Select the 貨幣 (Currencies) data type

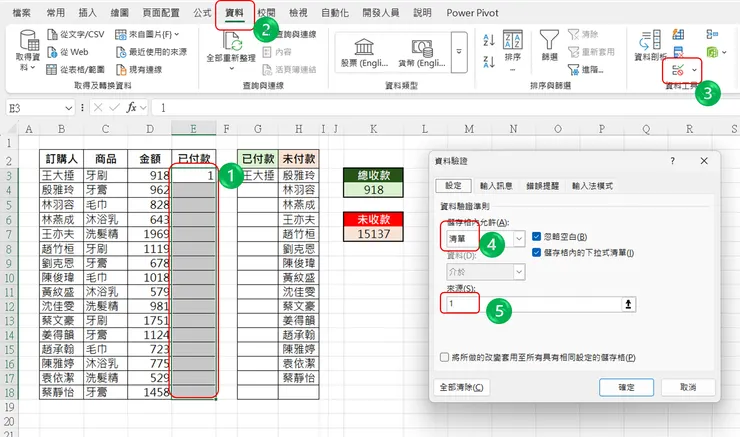[x=421, y=53]
